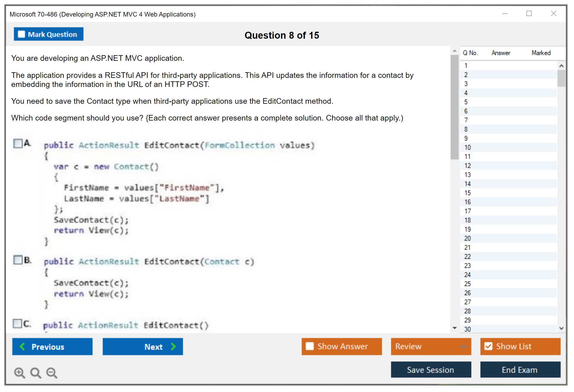Expand the Review dropdown menu
574x392 pixels.
click(463, 346)
